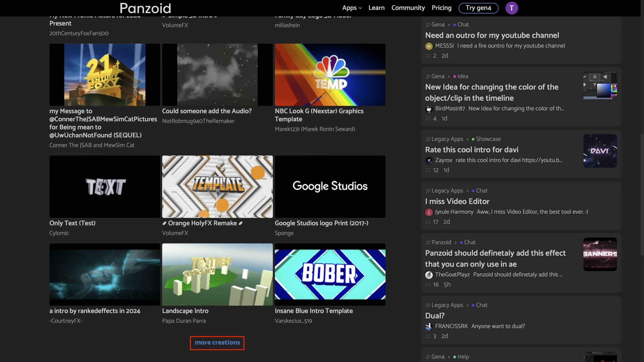Screen dimensions: 644x362
Task: Click Jyrule Harmony's red avatar
Action: (x=429, y=212)
